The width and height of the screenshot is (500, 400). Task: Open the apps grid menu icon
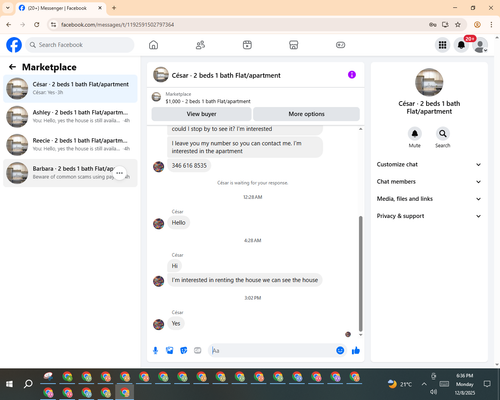(442, 45)
